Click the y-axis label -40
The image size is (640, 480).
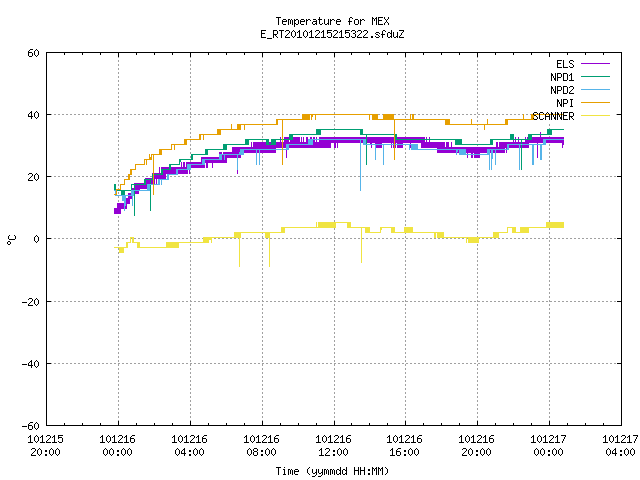pos(31,364)
